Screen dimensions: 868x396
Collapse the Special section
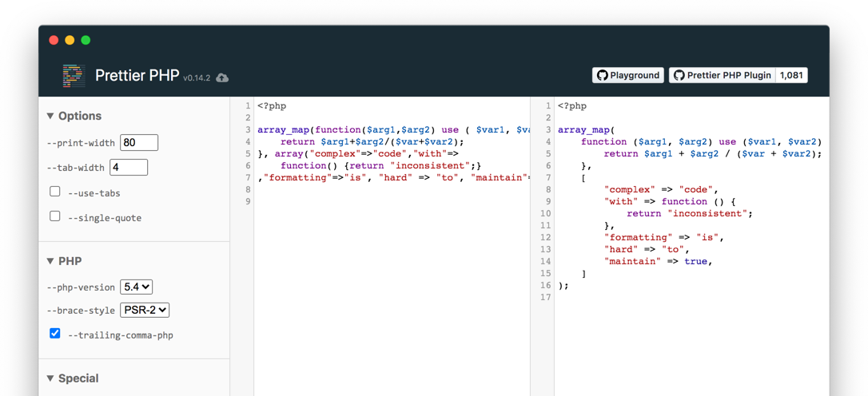(x=73, y=378)
